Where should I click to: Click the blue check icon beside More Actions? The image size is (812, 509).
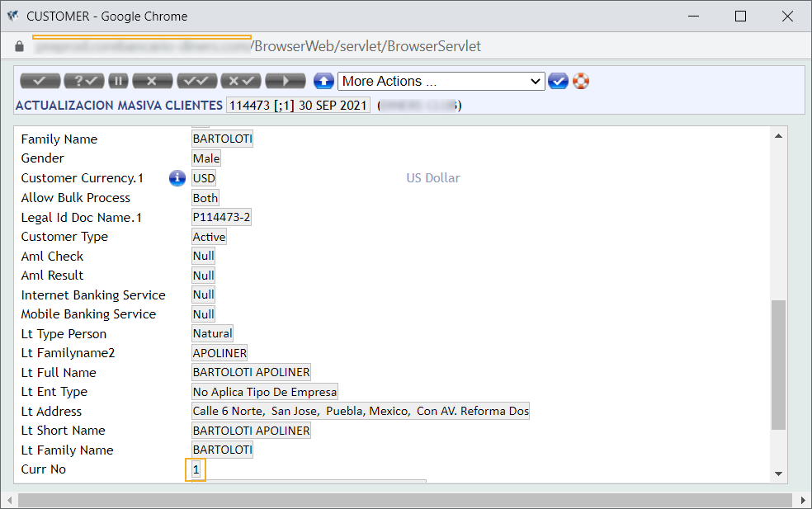pos(558,81)
